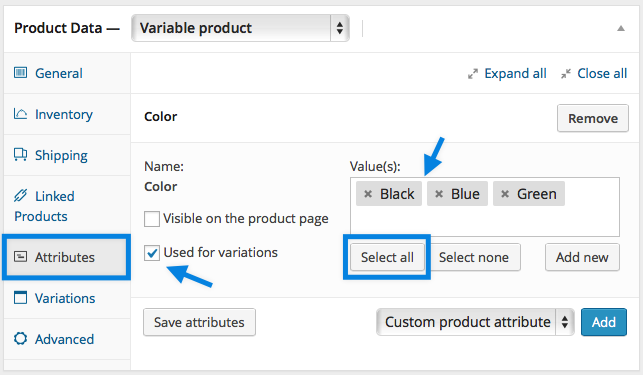This screenshot has height=375, width=643.
Task: Click the General tab icon
Action: tap(20, 73)
